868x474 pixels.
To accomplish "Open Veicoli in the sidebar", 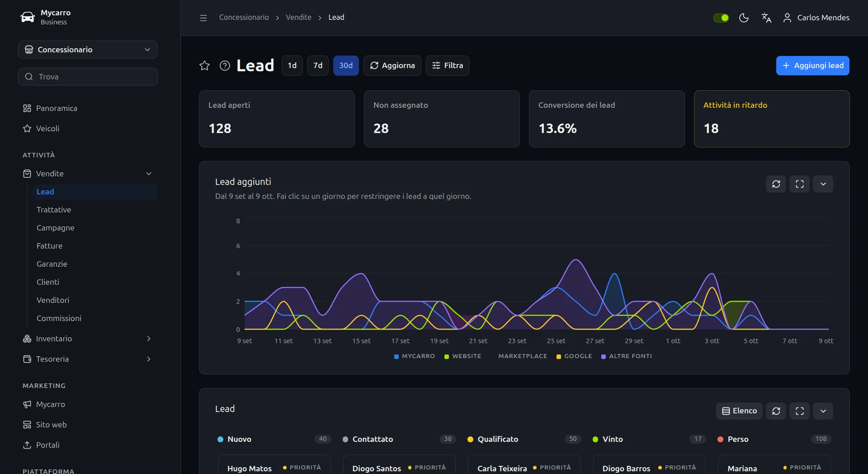I will (x=88, y=129).
